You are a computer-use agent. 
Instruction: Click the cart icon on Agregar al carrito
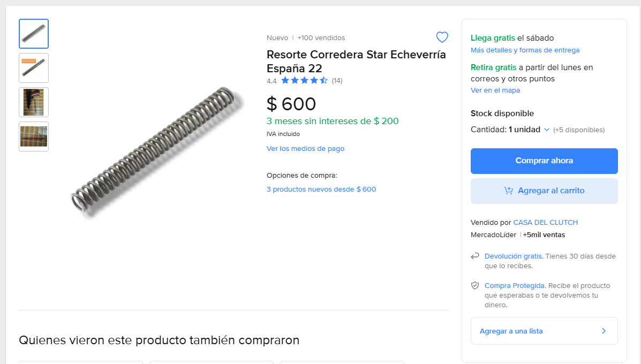click(509, 191)
